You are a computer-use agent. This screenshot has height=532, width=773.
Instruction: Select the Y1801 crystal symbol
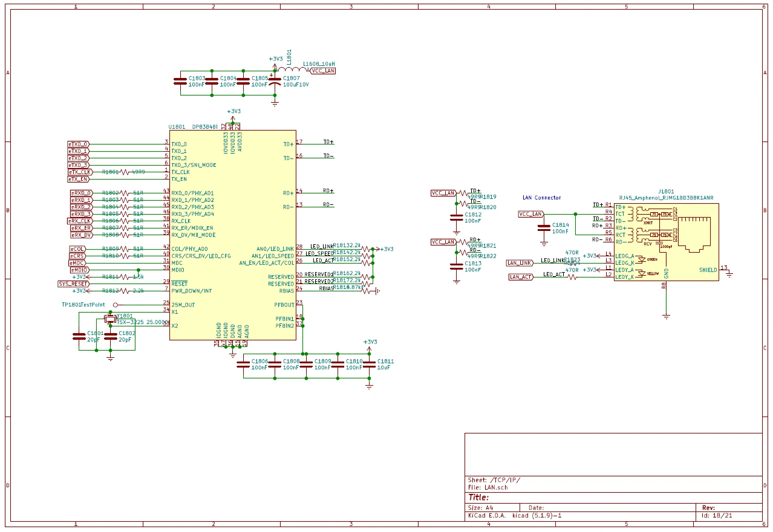pos(110,319)
